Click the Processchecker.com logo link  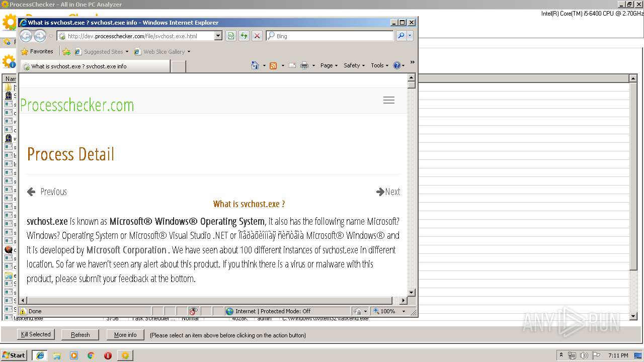[x=77, y=105]
